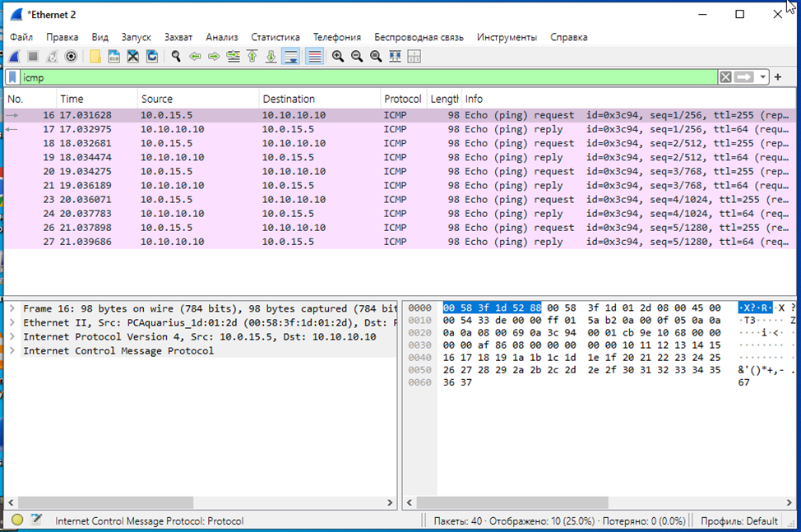The width and height of the screenshot is (801, 532).
Task: Click the Профиль: Default status label
Action: (738, 520)
